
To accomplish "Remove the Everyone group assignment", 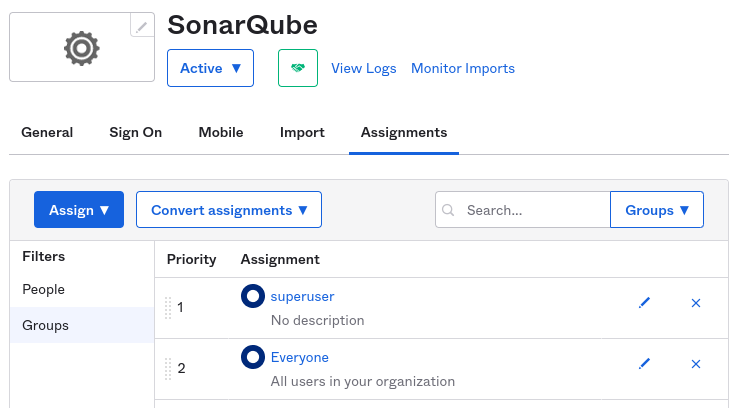I will 696,364.
